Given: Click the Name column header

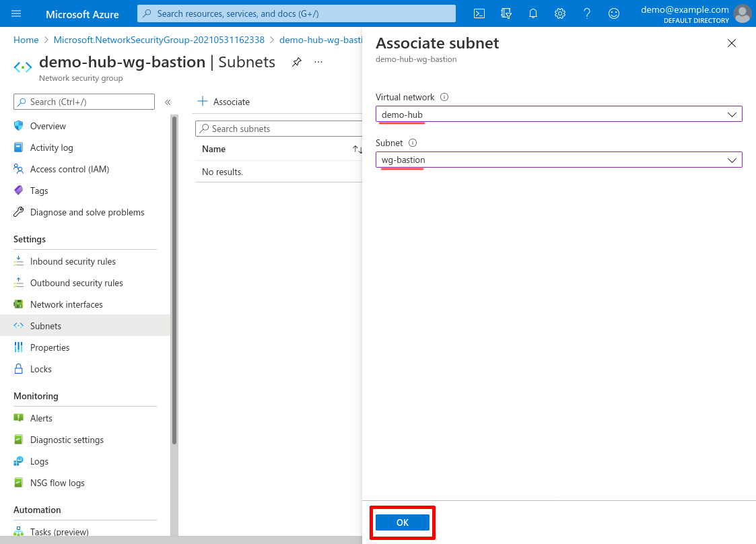Looking at the screenshot, I should pyautogui.click(x=213, y=149).
